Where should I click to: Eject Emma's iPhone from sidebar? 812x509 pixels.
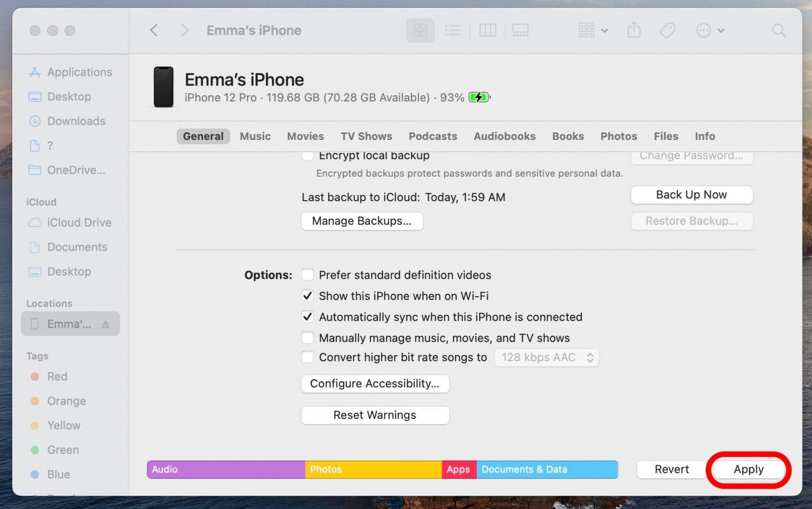coord(105,324)
